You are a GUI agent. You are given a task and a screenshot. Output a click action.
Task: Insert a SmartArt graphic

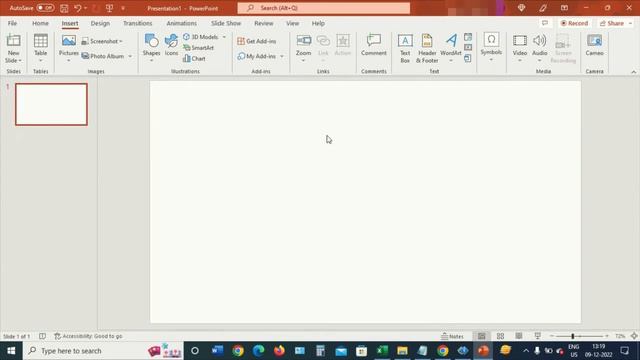coord(198,48)
